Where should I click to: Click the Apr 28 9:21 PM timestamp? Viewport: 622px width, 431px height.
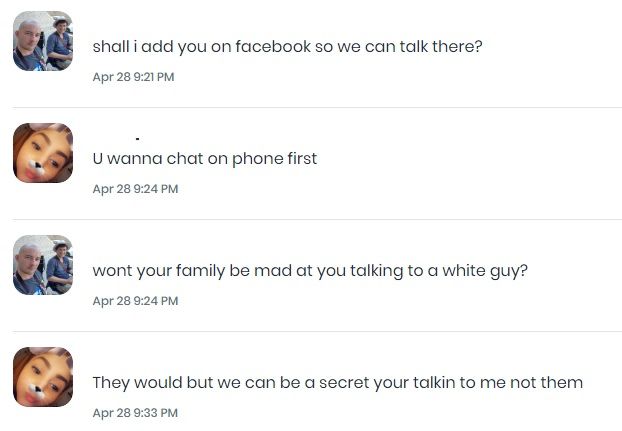click(x=133, y=77)
